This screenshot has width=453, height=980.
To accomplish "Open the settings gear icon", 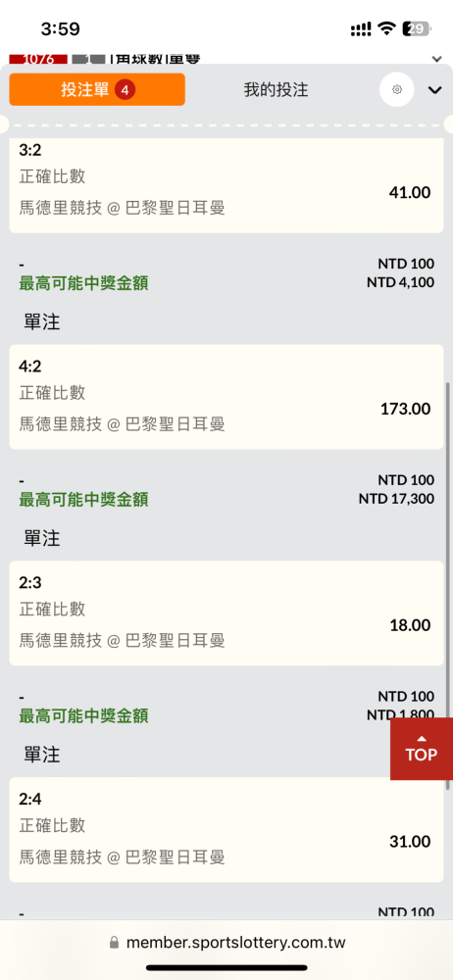I will click(397, 89).
